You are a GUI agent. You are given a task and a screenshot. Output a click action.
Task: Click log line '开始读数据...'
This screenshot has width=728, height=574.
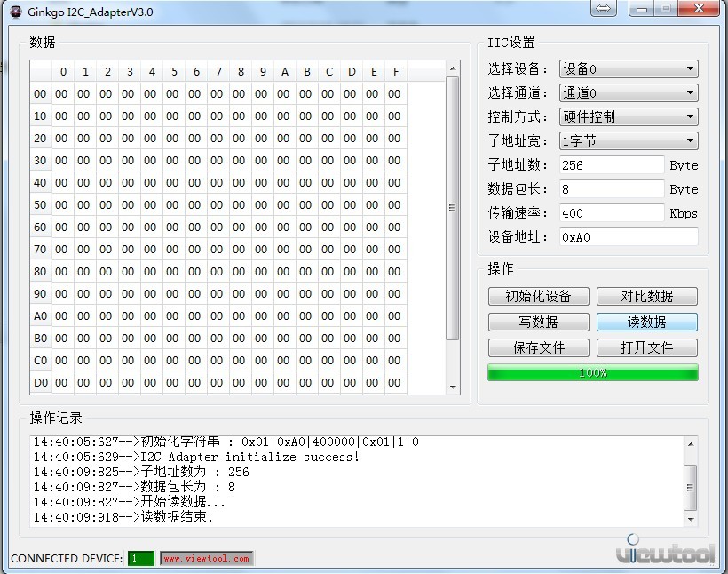(x=183, y=501)
